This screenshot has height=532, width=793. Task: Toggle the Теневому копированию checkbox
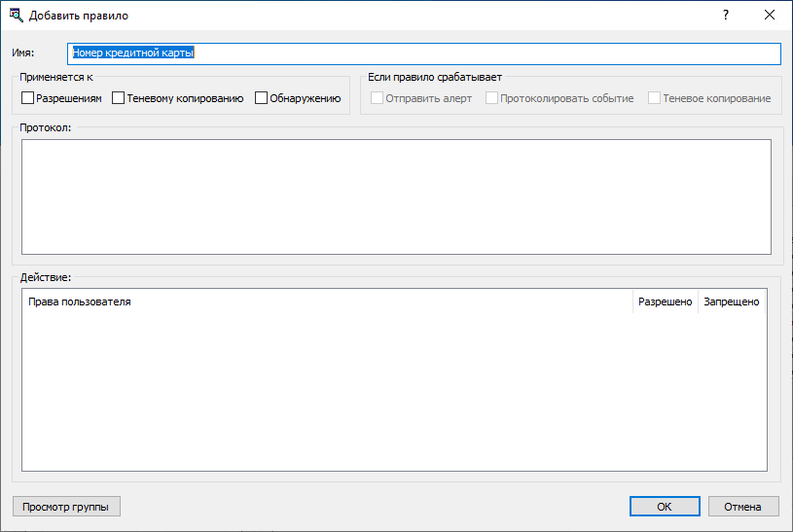[x=118, y=98]
